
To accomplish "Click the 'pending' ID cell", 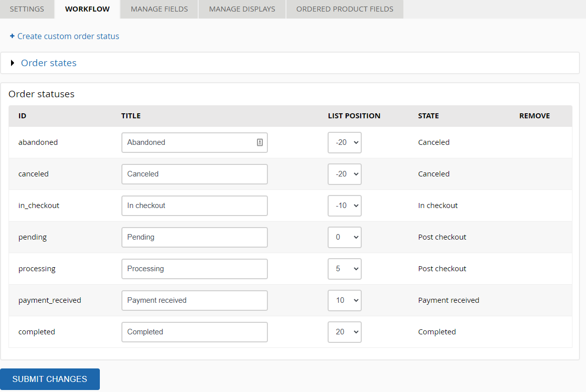I will [x=33, y=237].
